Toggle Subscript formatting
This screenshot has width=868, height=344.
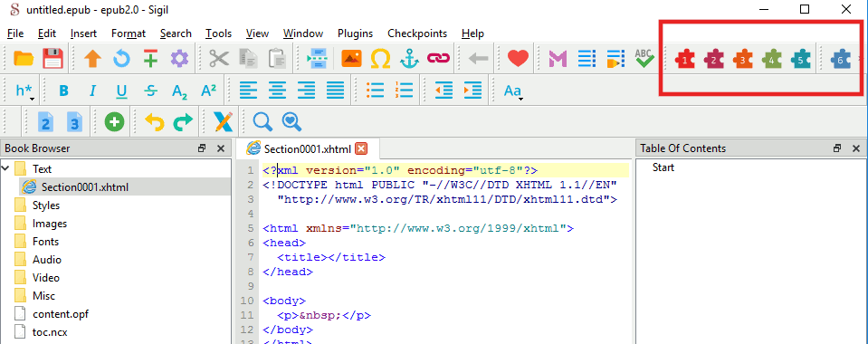[x=179, y=91]
